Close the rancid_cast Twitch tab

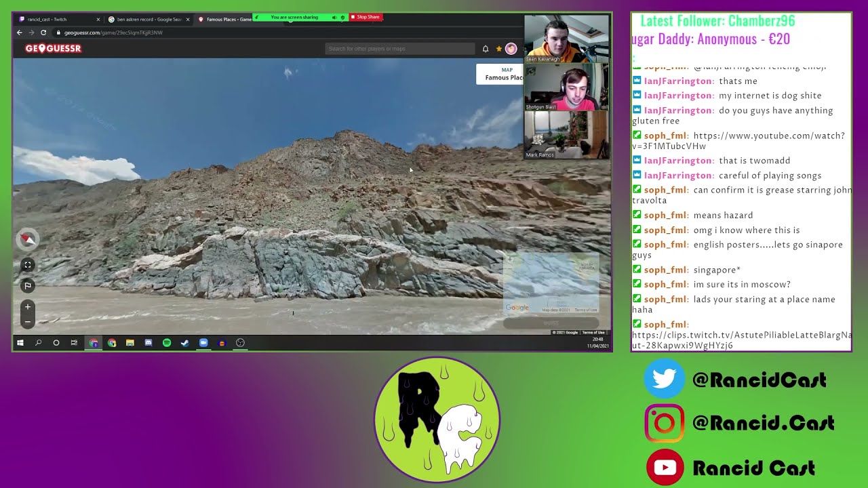coord(98,20)
